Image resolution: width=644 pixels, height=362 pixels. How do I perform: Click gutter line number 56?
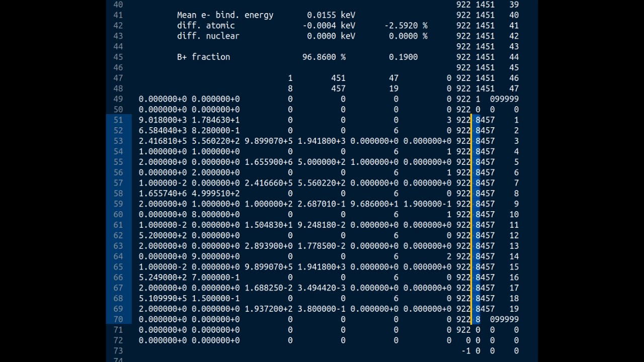pos(118,172)
